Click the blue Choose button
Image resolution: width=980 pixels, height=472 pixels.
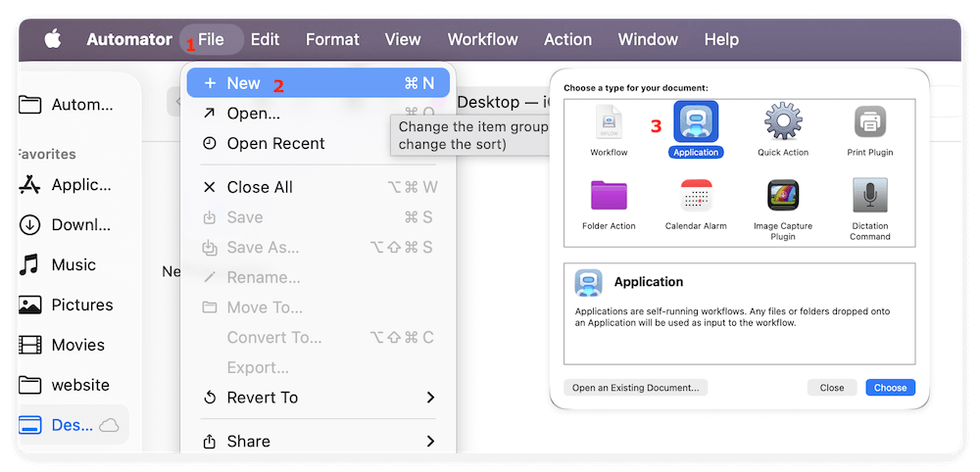point(891,388)
